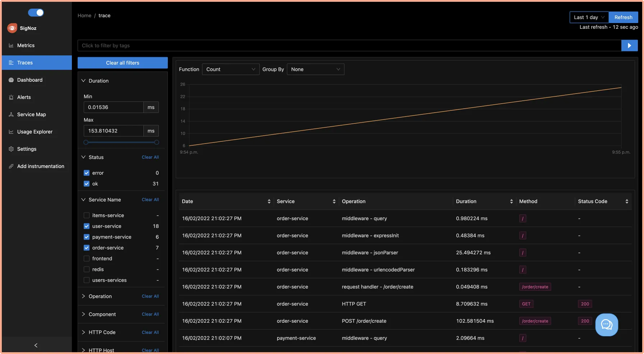Open Dashboard in the sidebar
The height and width of the screenshot is (354, 644).
(37, 80)
